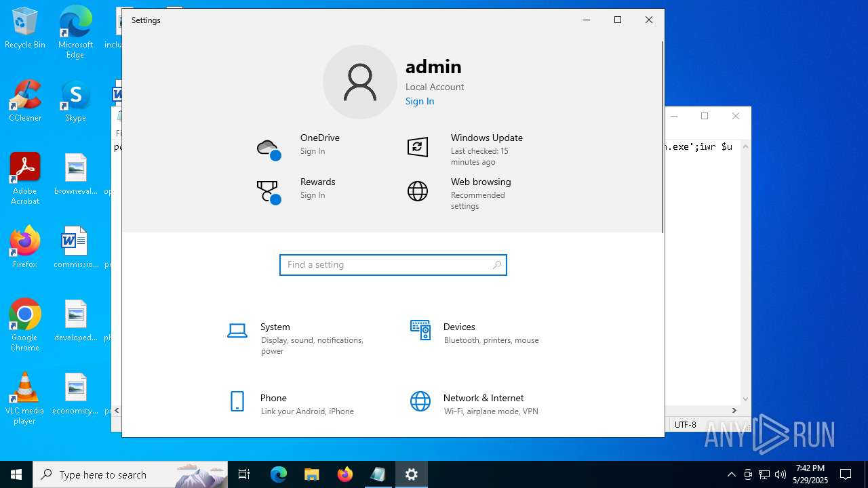Launch Google Chrome desktop shortcut
Viewport: 868px width, 488px height.
[x=25, y=325]
